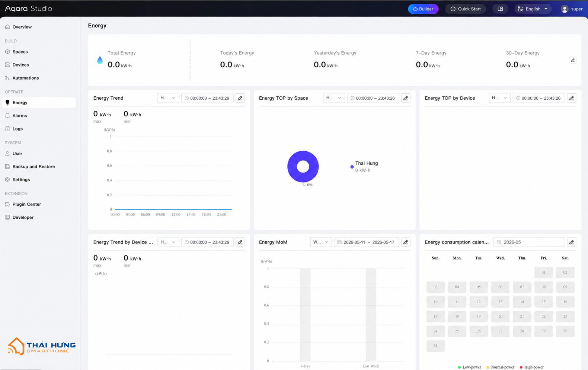
Task: Click the Energy Trend time range field
Action: tap(207, 98)
